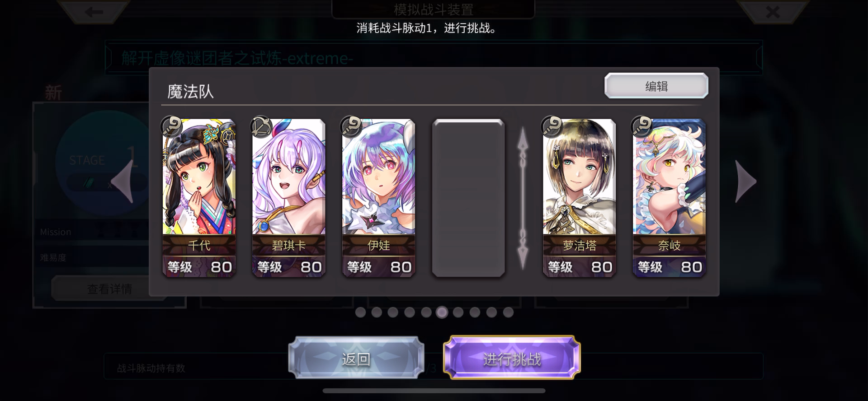Open the 奈岐 character card

point(669,198)
